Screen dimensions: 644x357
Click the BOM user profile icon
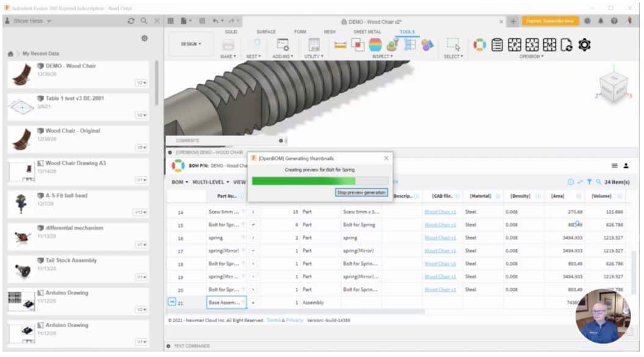626,165
